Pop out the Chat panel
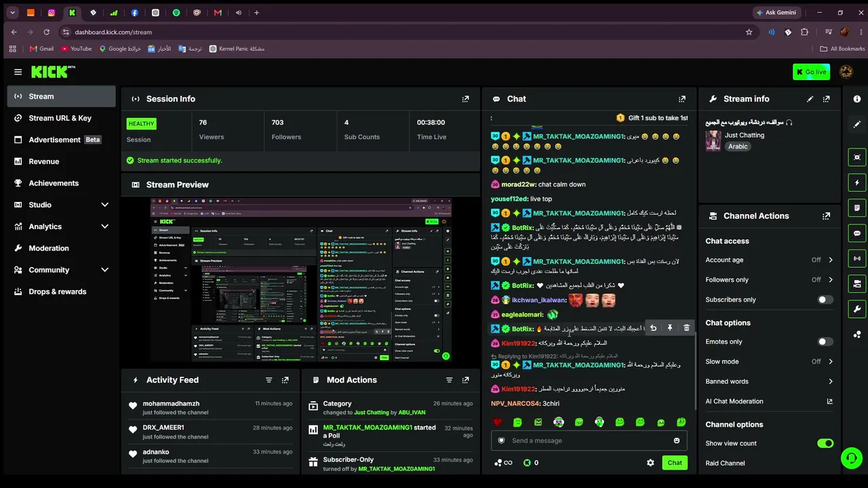868x488 pixels. (x=682, y=99)
